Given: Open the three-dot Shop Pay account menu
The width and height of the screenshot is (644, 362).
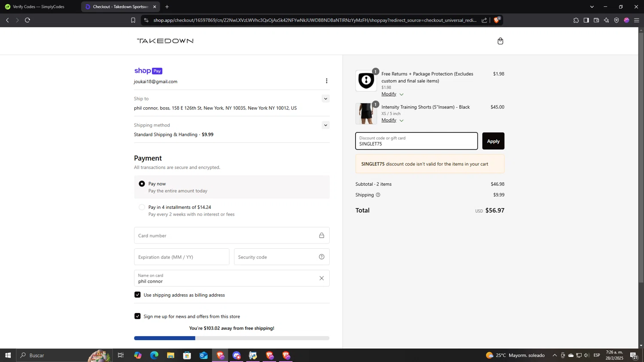Looking at the screenshot, I should tap(326, 81).
